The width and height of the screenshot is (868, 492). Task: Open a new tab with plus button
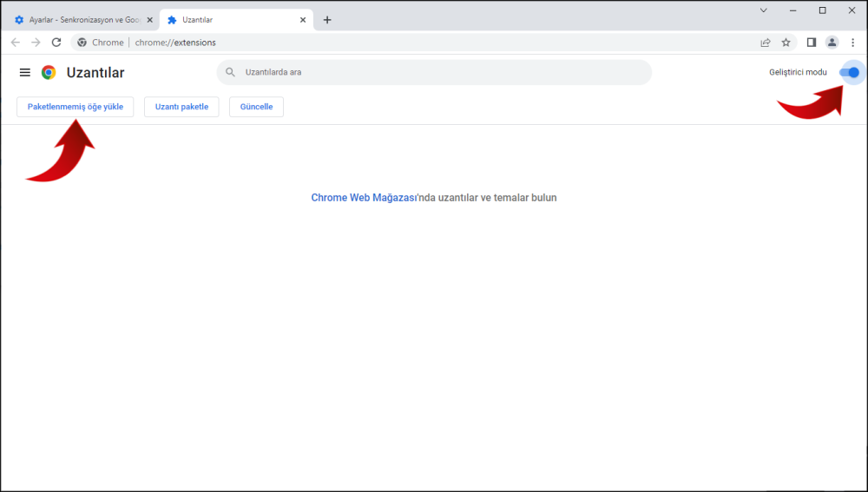(327, 20)
